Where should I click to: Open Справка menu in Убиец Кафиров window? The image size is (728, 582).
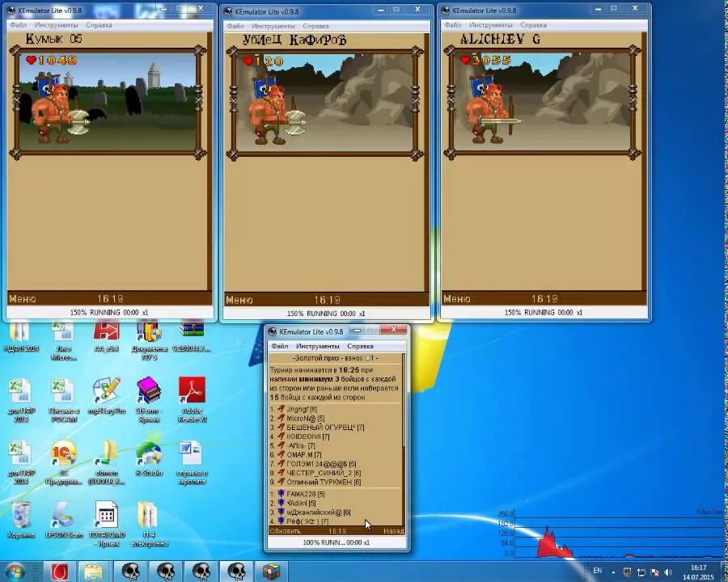315,26
